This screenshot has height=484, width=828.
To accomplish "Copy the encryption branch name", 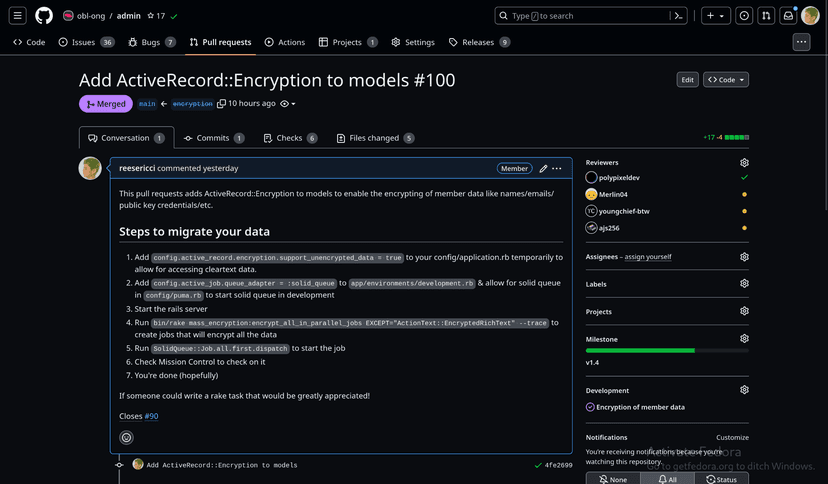I will (221, 104).
